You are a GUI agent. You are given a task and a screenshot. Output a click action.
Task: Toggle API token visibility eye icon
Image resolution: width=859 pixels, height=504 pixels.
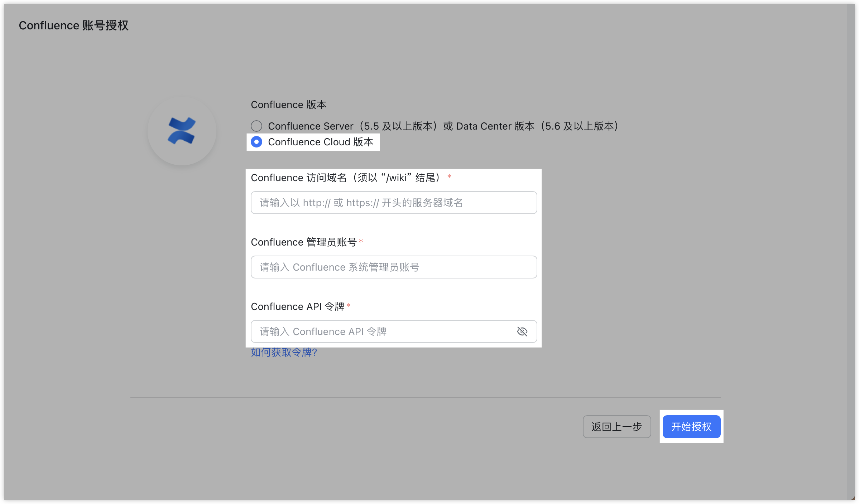point(522,331)
